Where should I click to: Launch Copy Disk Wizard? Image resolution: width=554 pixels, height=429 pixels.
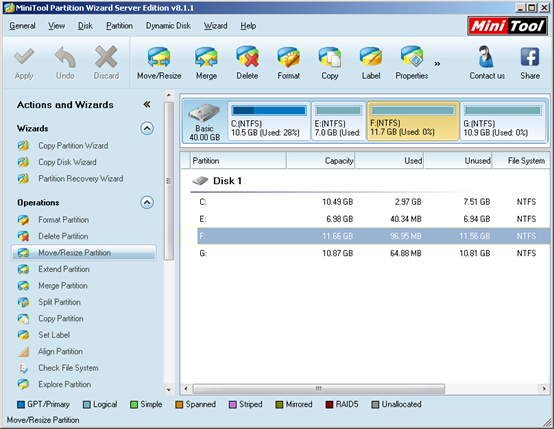pos(67,162)
